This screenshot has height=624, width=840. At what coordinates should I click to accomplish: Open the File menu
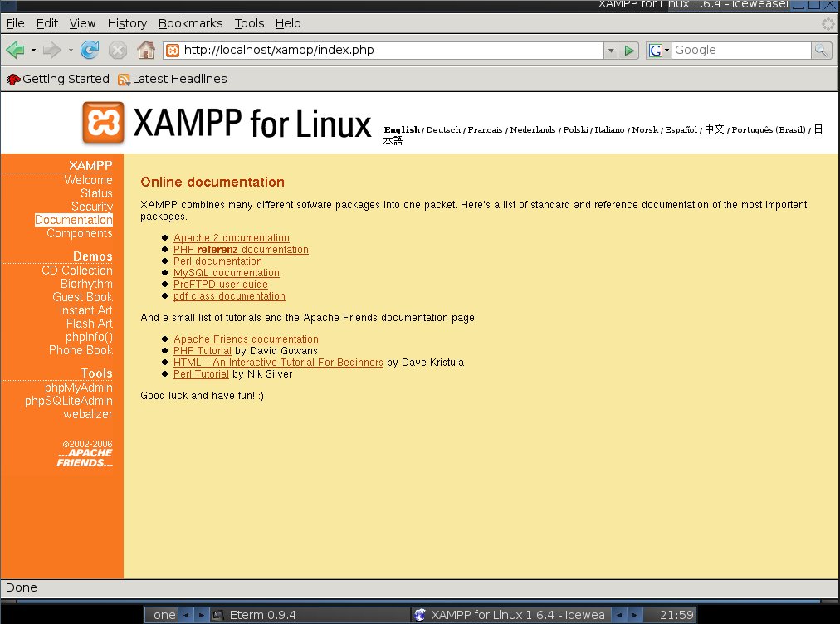click(15, 23)
